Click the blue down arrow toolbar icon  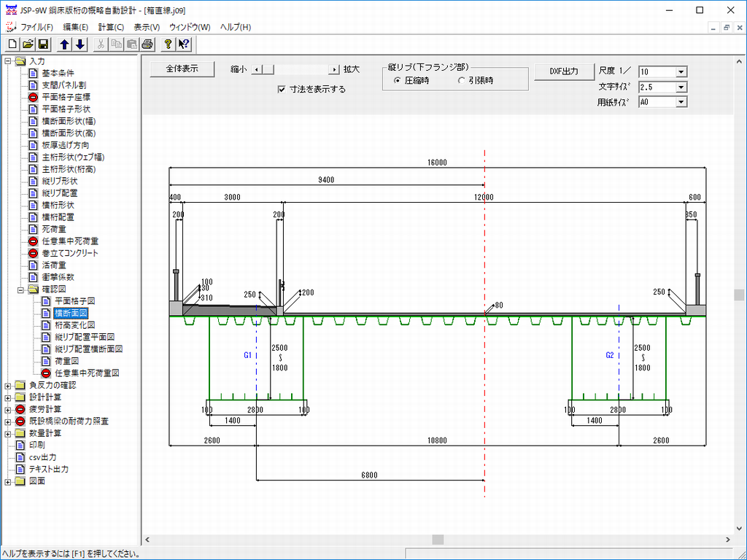[x=80, y=44]
